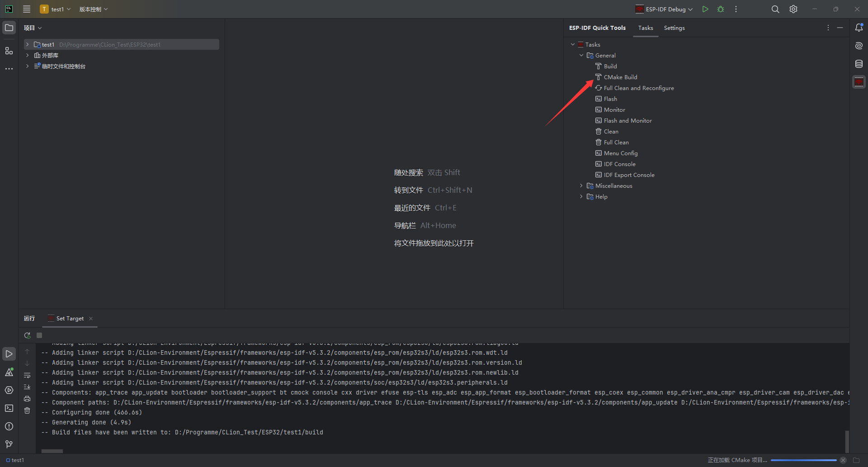Open the Project tool window icon
The width and height of the screenshot is (868, 467).
tap(9, 28)
